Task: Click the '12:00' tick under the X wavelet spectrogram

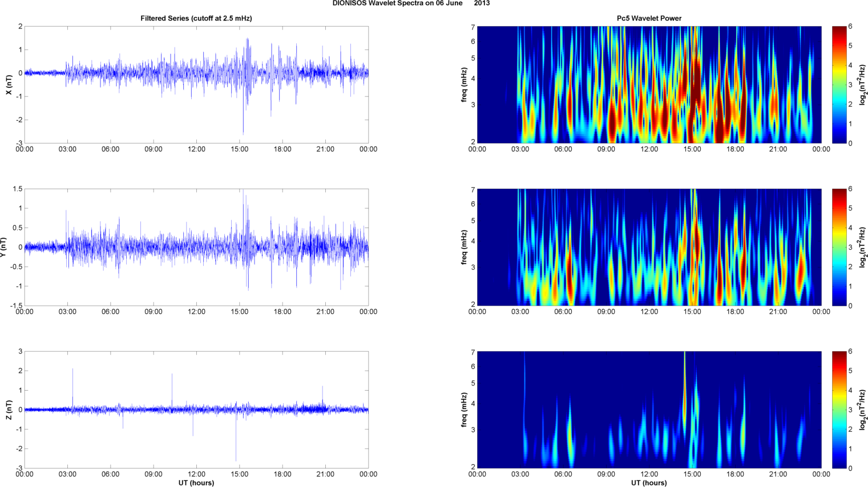Action: point(649,149)
